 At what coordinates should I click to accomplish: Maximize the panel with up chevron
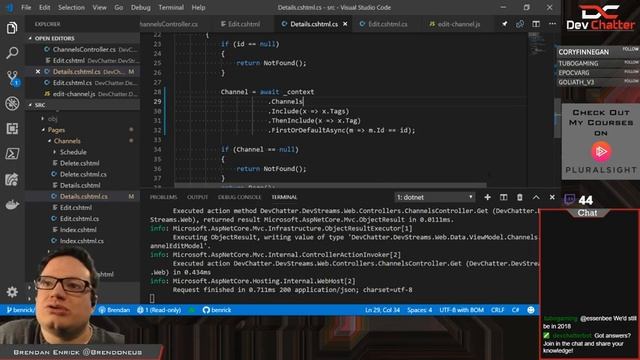(x=536, y=197)
